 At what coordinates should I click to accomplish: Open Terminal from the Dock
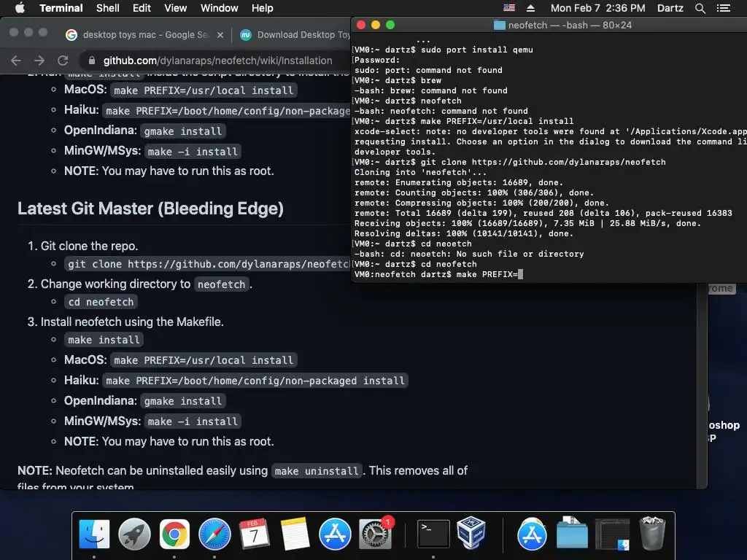tap(433, 534)
